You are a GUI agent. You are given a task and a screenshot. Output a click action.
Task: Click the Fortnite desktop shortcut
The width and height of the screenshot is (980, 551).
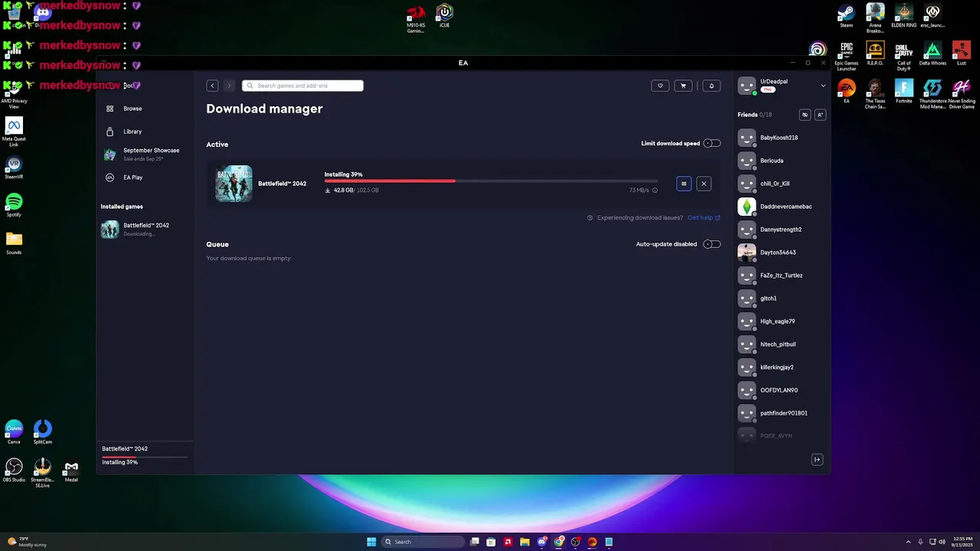tap(903, 92)
